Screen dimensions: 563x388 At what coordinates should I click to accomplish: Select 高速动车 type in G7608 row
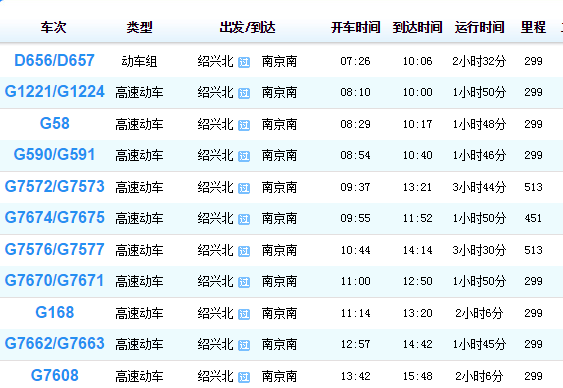coord(139,377)
